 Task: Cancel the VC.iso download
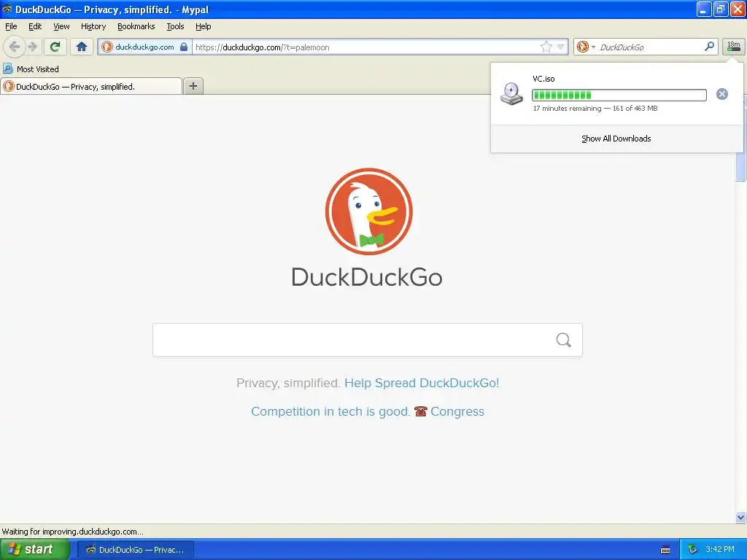[721, 94]
